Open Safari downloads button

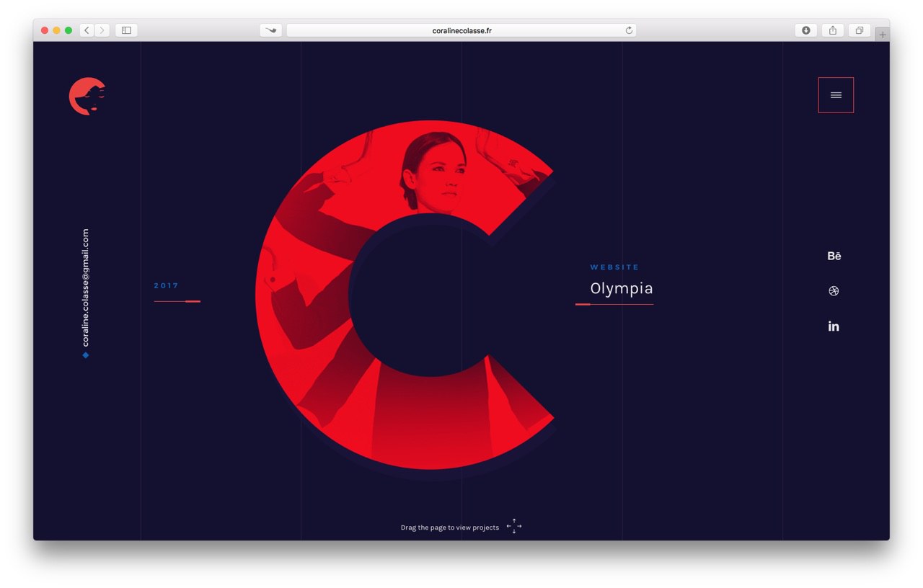click(806, 30)
